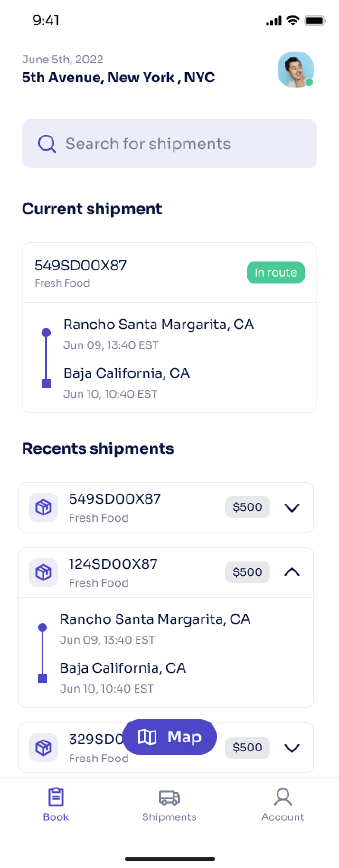
Task: Tap $500 price tag on 549SD00X87
Action: (247, 507)
